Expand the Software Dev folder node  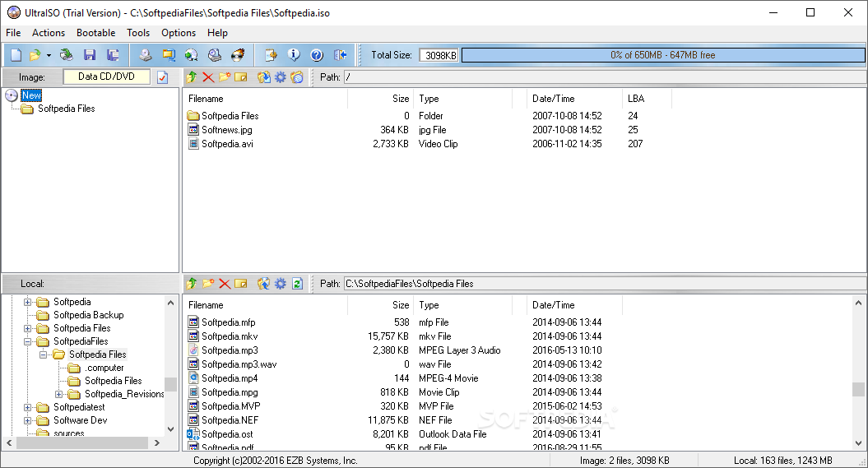click(27, 420)
